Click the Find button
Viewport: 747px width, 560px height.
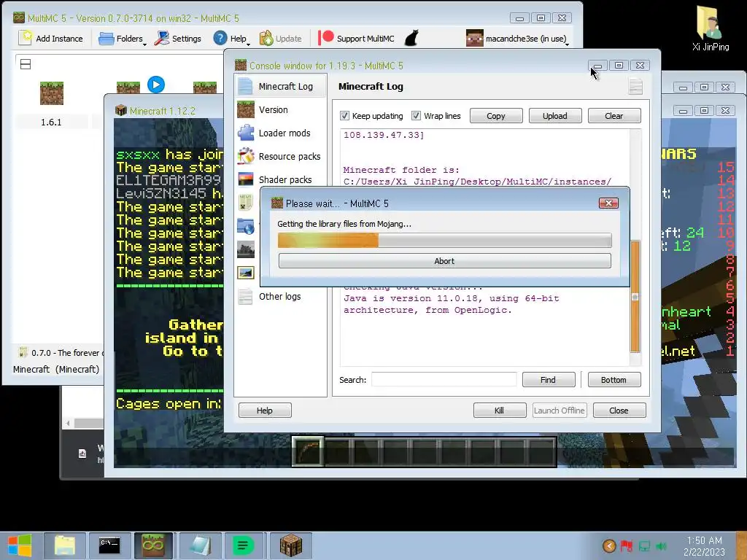point(549,379)
